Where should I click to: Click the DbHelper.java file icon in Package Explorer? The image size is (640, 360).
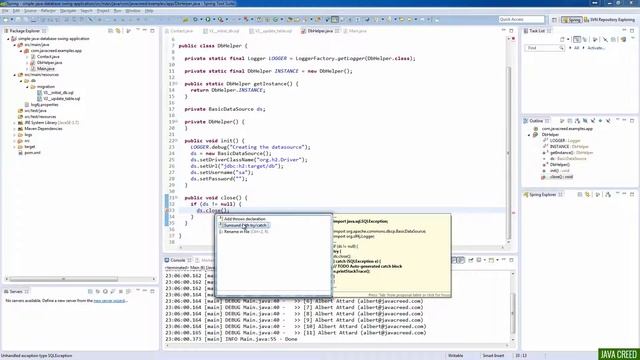click(33, 63)
